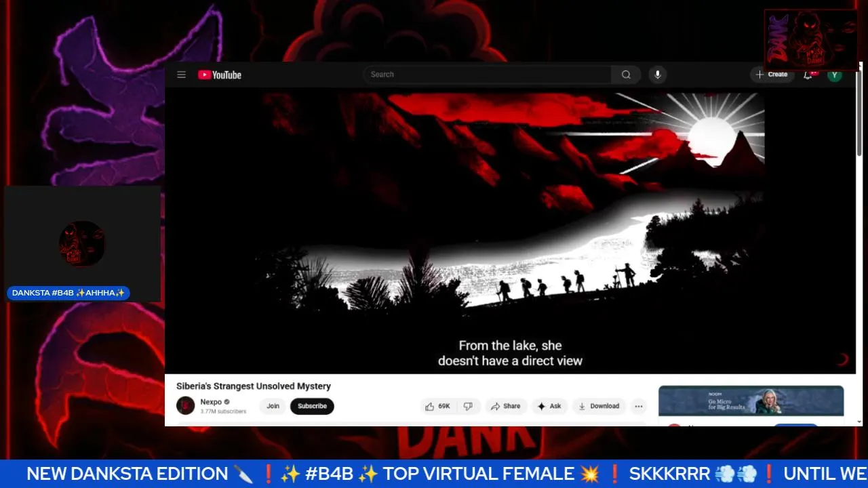The image size is (868, 488).
Task: Open the Nexpo channel name link
Action: (211, 402)
